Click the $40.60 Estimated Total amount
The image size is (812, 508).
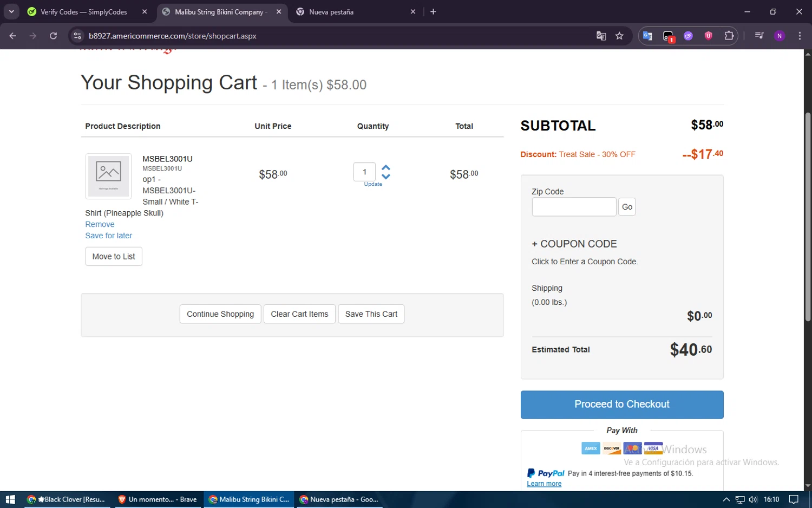691,350
